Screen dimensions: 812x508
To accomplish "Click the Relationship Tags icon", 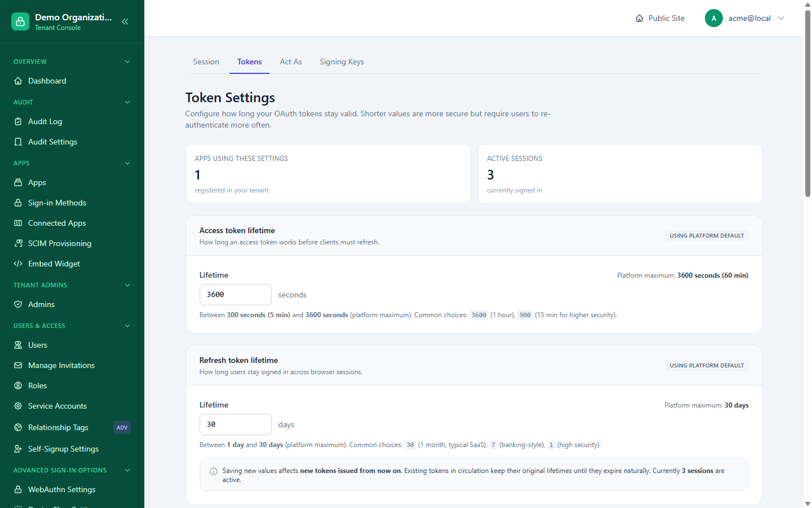I will click(18, 427).
